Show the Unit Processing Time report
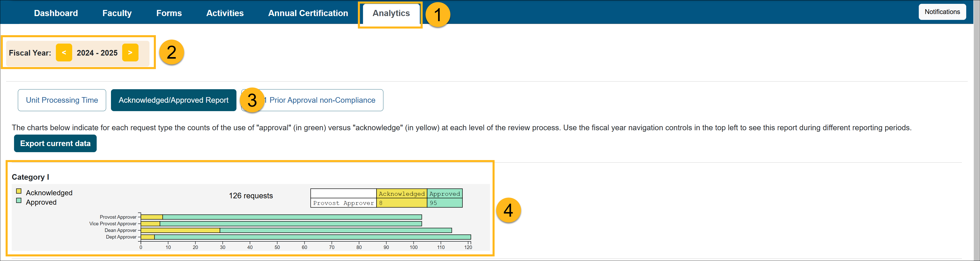This screenshot has width=980, height=261. 62,100
